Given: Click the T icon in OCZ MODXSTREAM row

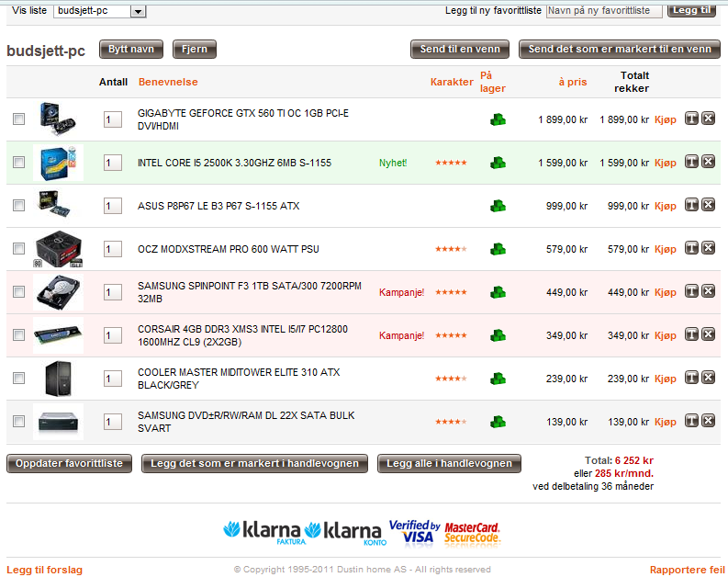Looking at the screenshot, I should click(x=691, y=248).
